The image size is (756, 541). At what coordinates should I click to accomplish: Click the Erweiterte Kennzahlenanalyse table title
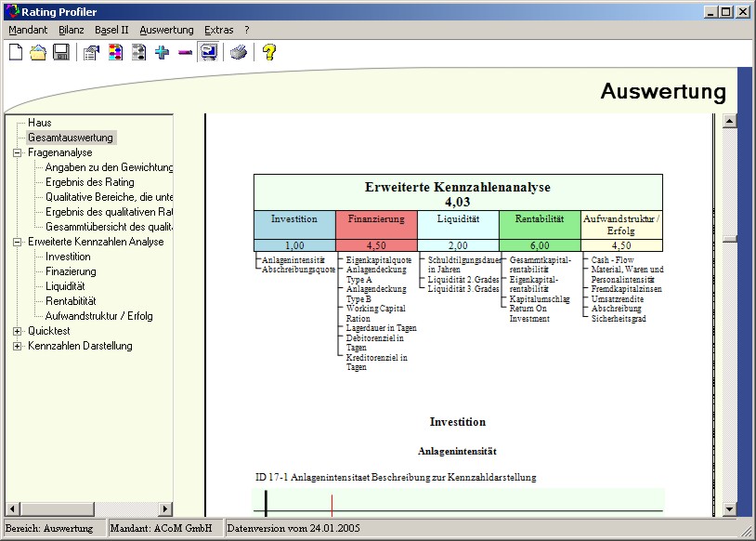(458, 187)
